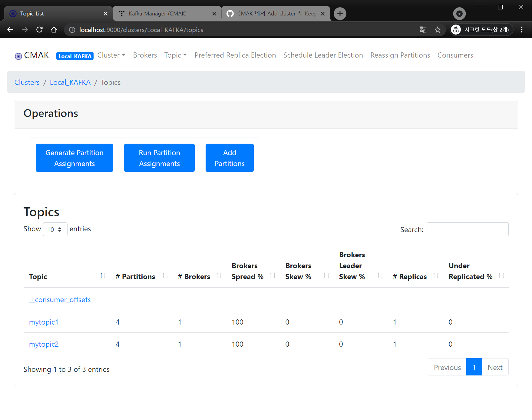Viewport: 532px width, 420px height.
Task: Open Preferred Replica Election page
Action: pos(235,55)
